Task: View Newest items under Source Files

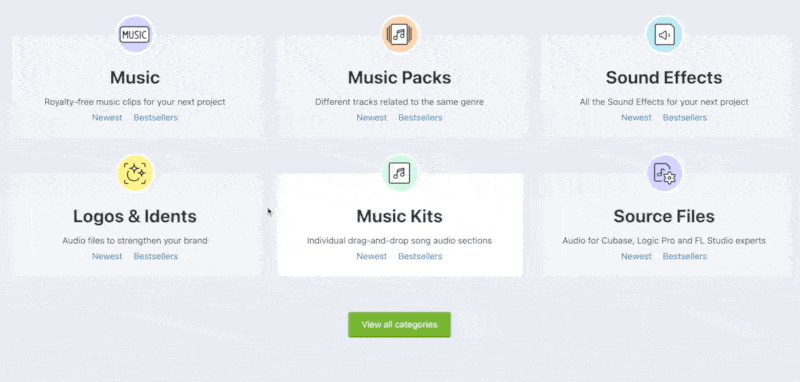Action: point(636,257)
